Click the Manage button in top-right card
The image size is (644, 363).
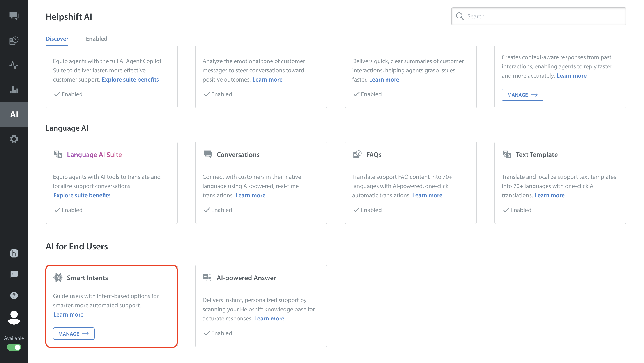click(x=522, y=95)
